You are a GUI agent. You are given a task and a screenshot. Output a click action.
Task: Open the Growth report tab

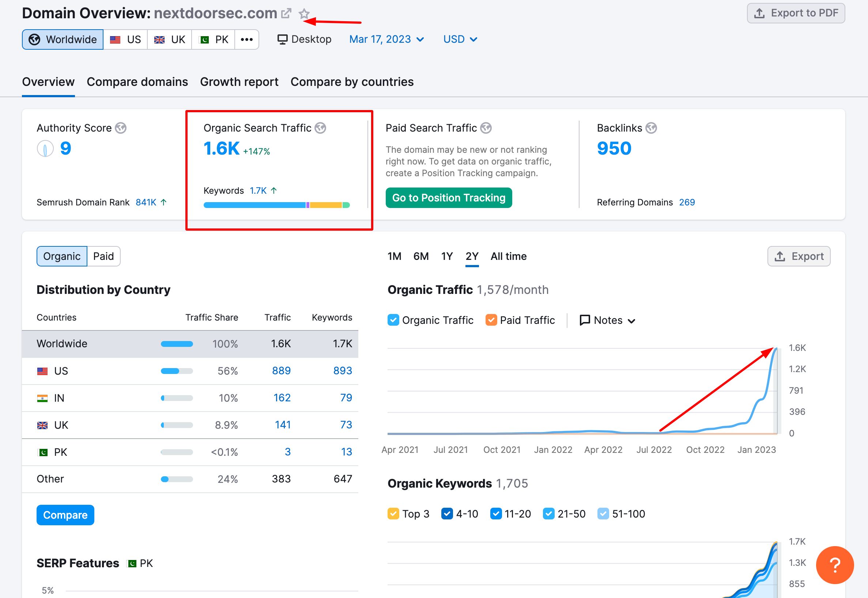coord(239,82)
